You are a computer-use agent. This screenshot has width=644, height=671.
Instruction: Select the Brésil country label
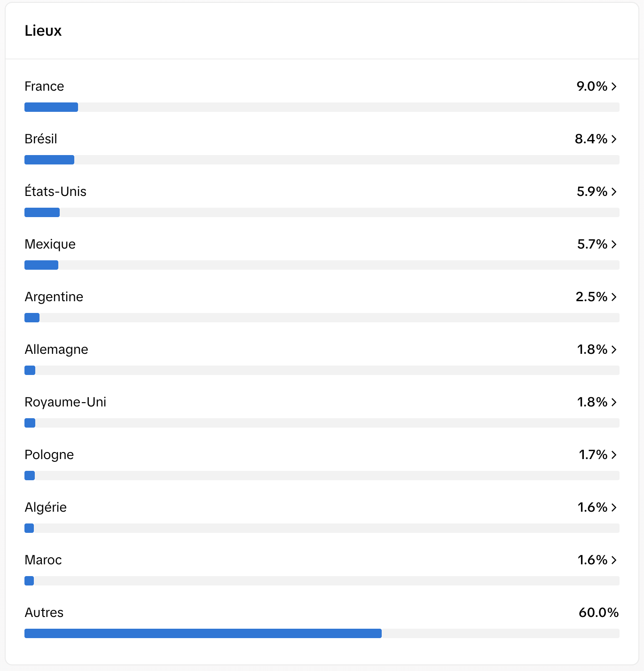pyautogui.click(x=41, y=139)
